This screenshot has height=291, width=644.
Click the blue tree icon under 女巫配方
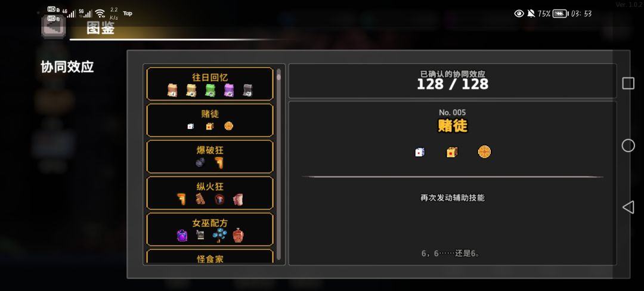click(x=219, y=236)
